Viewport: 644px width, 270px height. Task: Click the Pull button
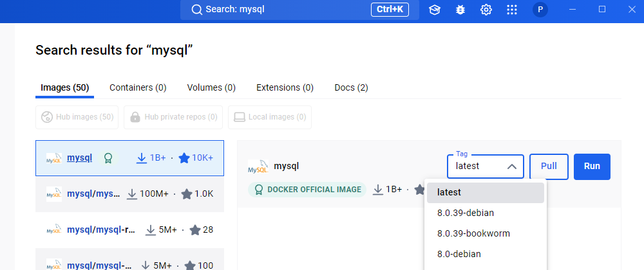549,166
